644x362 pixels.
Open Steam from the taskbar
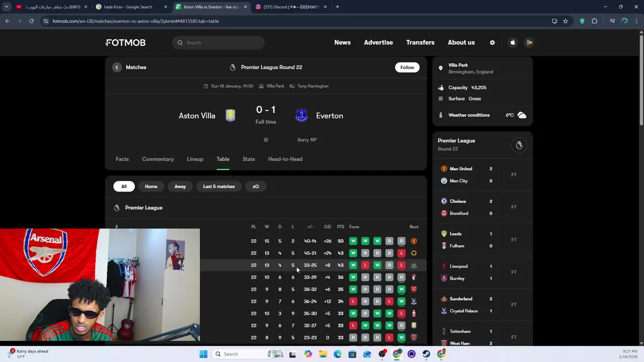[x=426, y=354]
